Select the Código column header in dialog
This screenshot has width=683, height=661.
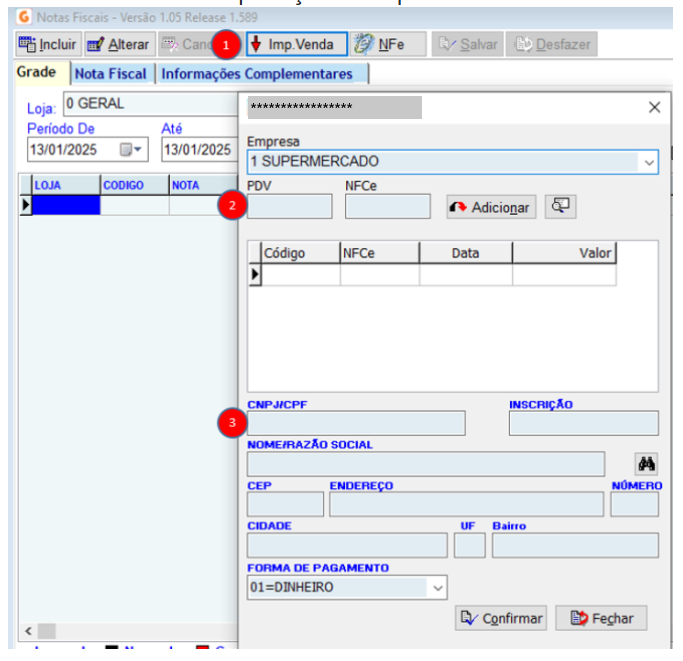point(301,253)
